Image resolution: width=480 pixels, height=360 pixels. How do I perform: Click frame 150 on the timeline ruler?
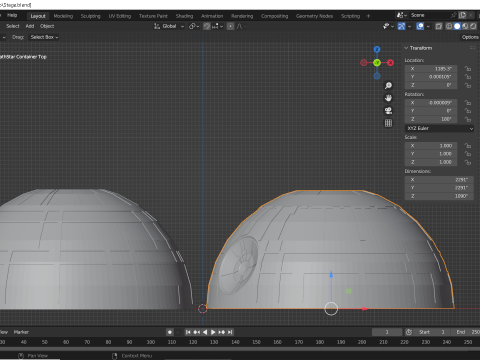(x=256, y=342)
